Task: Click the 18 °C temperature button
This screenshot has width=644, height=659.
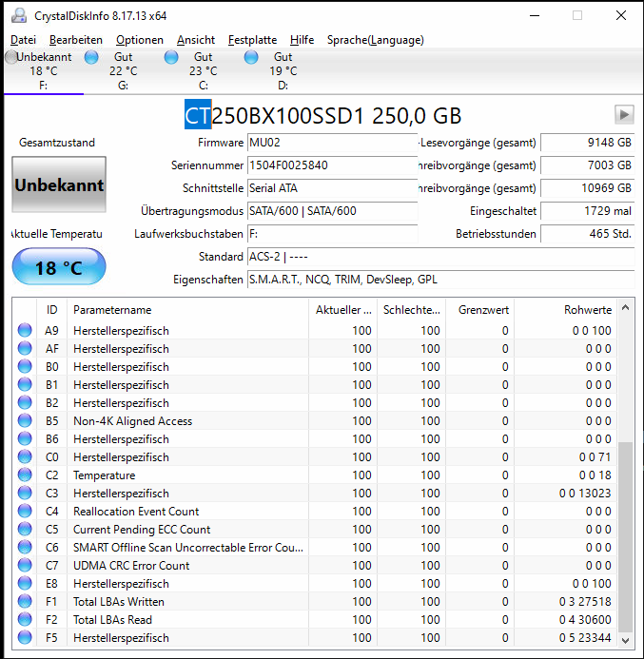Action: tap(59, 267)
